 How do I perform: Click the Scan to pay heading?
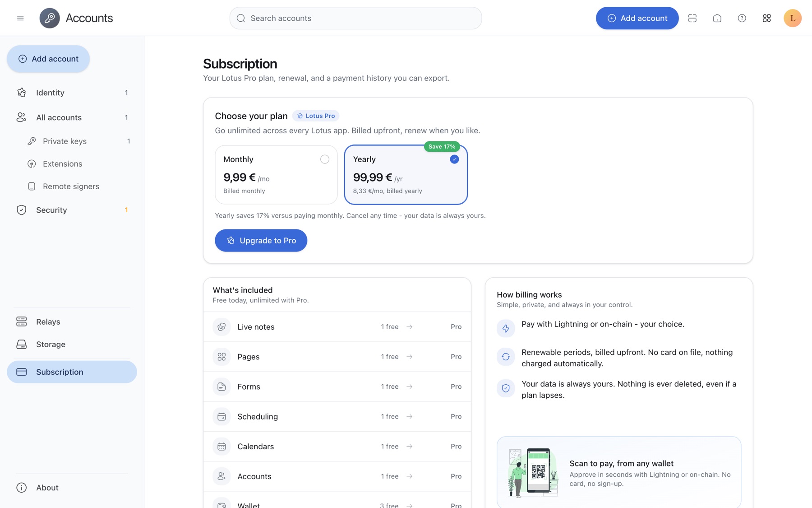tap(621, 463)
